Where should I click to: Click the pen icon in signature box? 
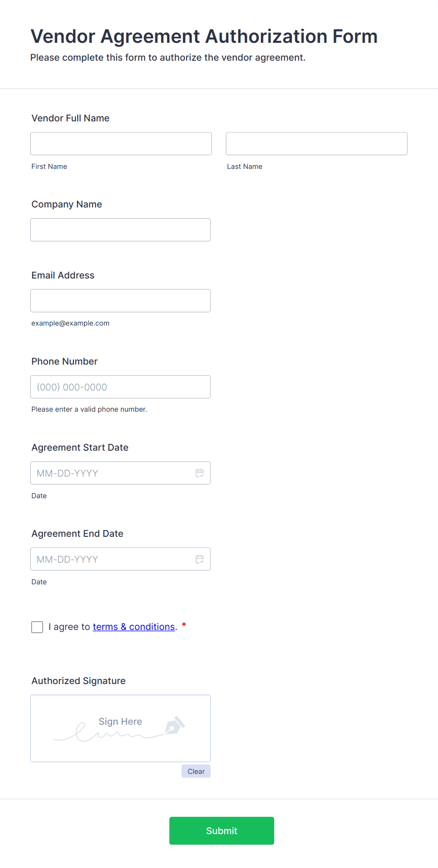175,726
